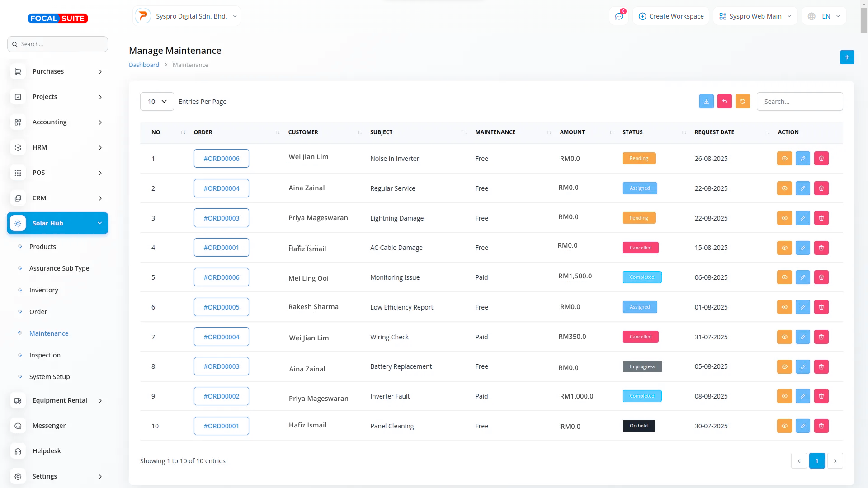Click the blue download export icon
The width and height of the screenshot is (868, 488).
coord(706,102)
